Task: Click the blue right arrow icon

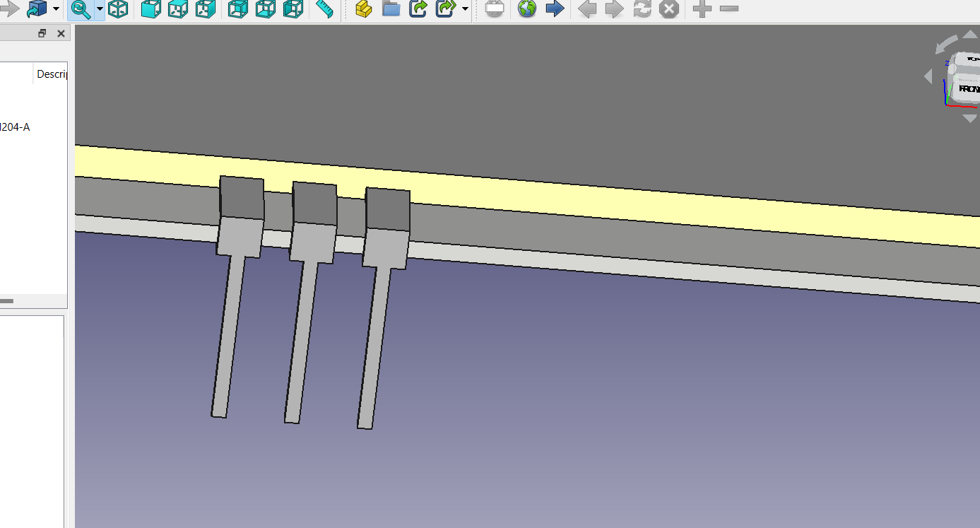Action: (x=555, y=9)
